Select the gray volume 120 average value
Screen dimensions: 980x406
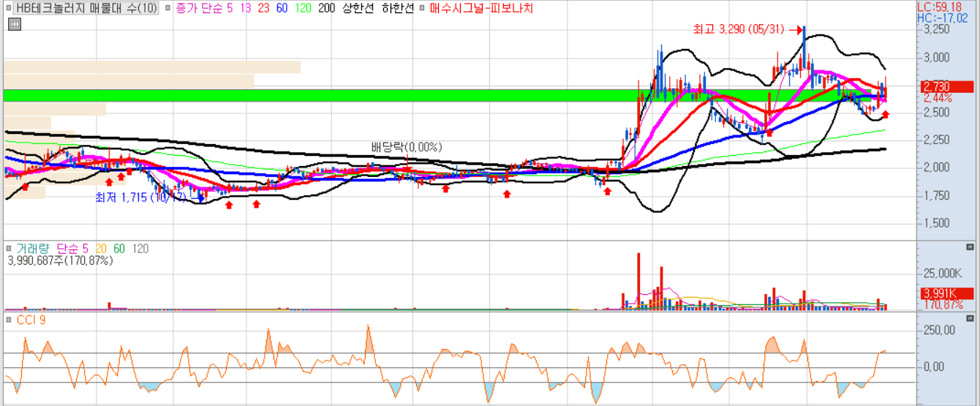tap(140, 249)
